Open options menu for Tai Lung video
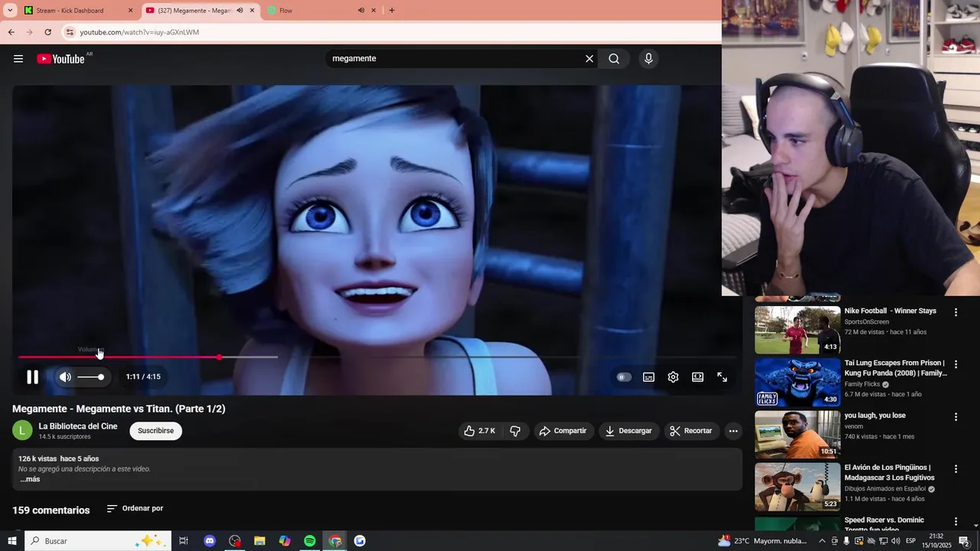The image size is (980, 551). click(x=955, y=364)
